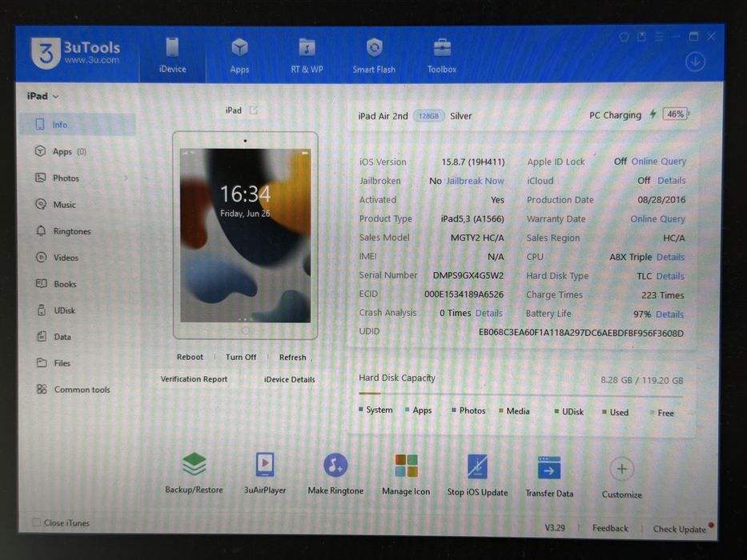Image resolution: width=747 pixels, height=560 pixels.
Task: Open the iDevice tab
Action: coord(172,56)
